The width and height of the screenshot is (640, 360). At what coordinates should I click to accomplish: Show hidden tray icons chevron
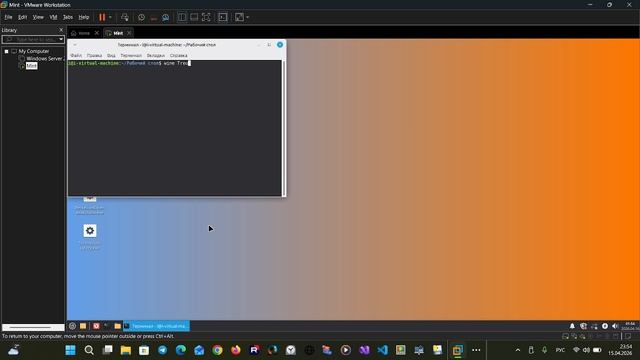(518, 350)
